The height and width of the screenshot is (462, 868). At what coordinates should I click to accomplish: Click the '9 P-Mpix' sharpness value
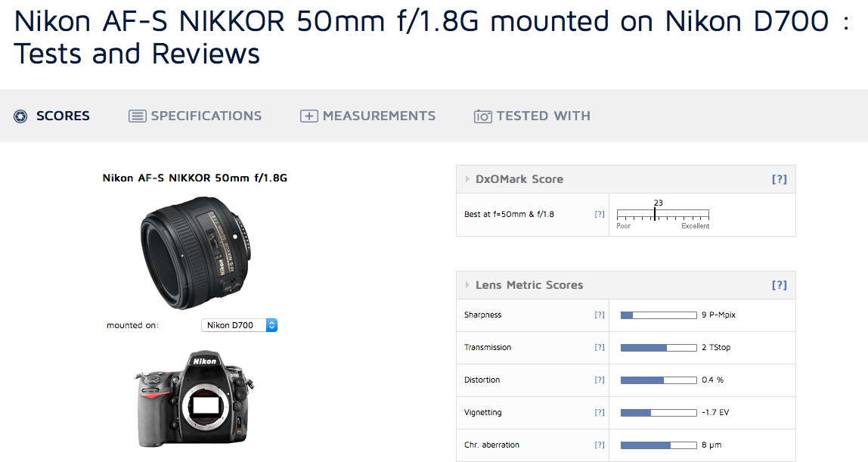point(718,315)
